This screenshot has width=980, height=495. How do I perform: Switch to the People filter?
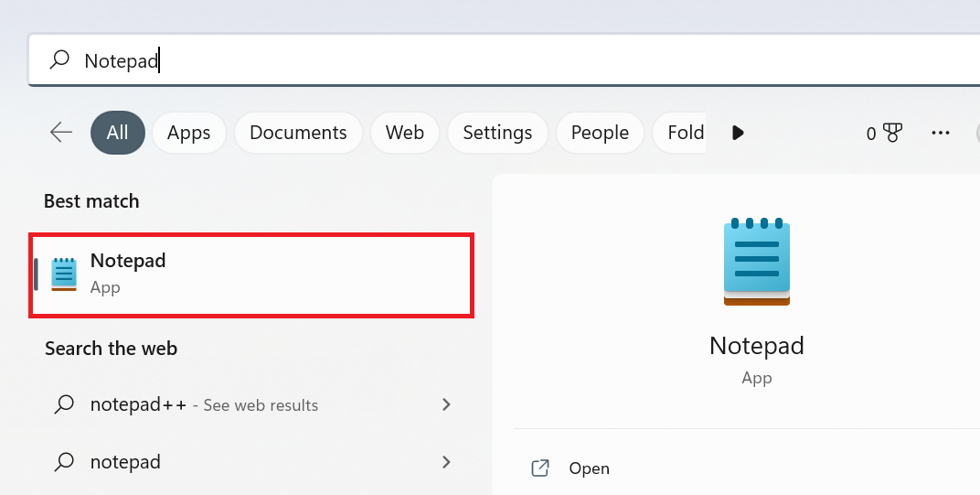[600, 132]
